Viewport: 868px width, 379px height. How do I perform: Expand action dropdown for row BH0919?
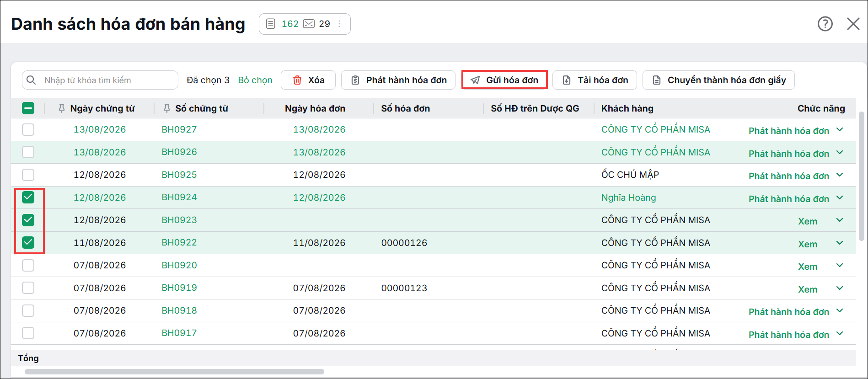pos(840,288)
